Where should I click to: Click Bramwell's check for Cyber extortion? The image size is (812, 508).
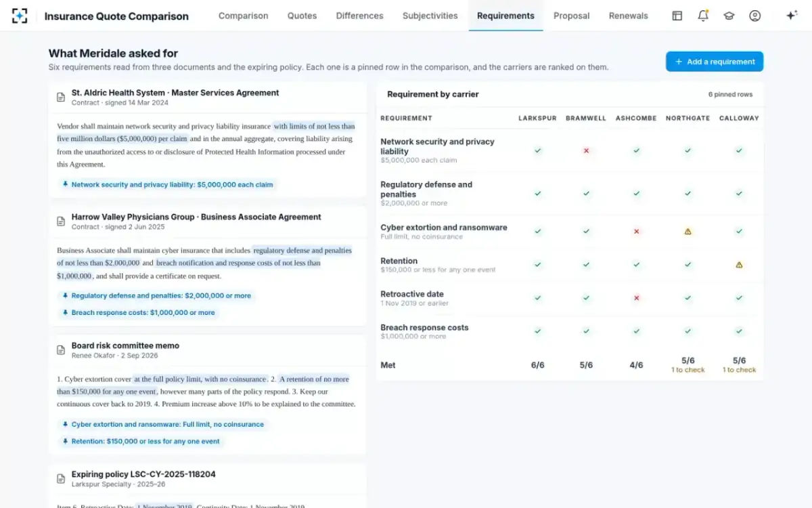click(x=586, y=231)
